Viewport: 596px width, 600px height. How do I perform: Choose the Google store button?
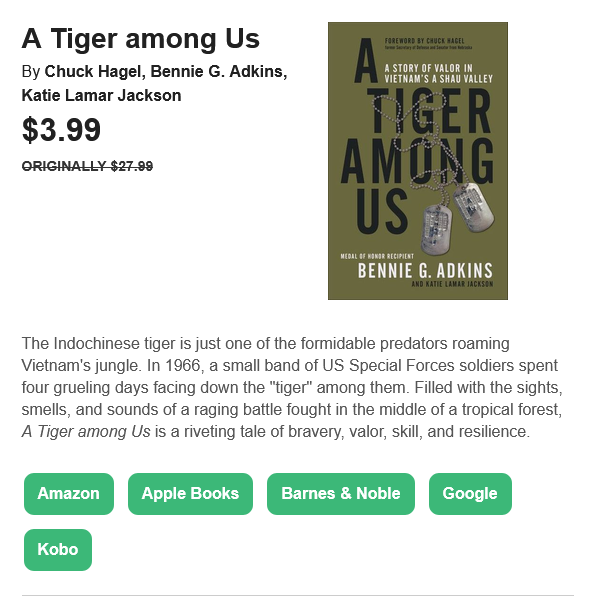click(470, 494)
